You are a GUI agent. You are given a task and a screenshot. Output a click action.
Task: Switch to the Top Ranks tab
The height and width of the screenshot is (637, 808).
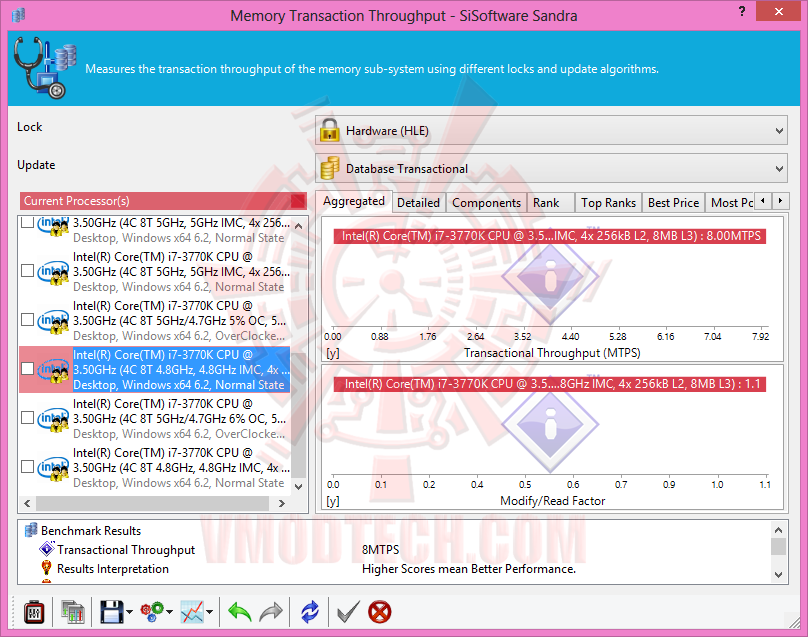(608, 203)
